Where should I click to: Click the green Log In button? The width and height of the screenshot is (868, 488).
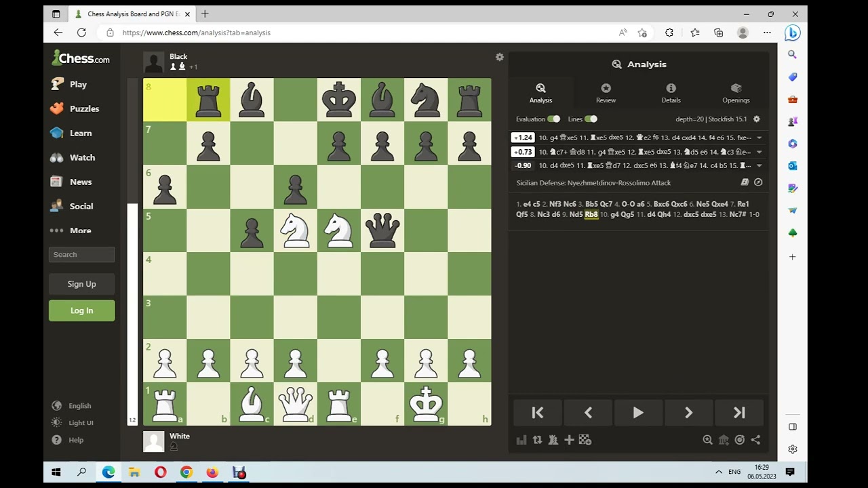click(x=81, y=310)
